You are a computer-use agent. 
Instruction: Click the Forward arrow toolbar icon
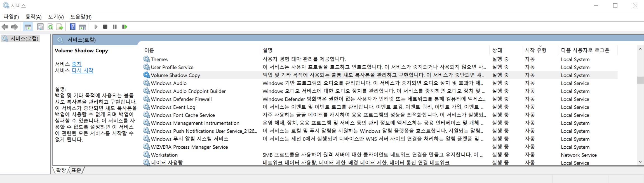[14, 27]
